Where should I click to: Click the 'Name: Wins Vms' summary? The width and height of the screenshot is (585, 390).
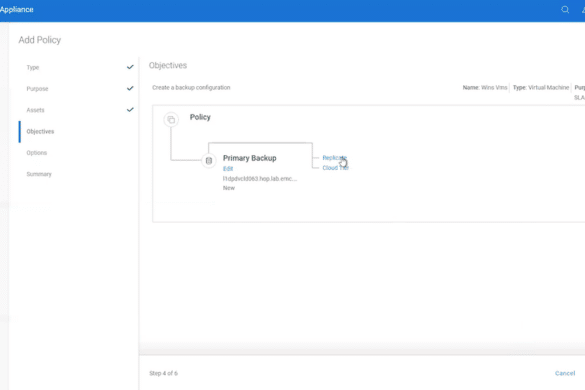click(x=485, y=88)
